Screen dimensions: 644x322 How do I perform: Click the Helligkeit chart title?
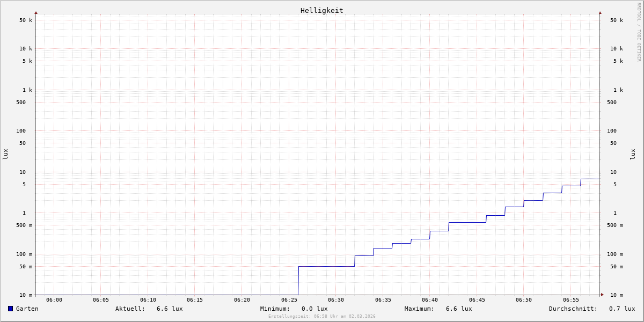[x=321, y=10]
